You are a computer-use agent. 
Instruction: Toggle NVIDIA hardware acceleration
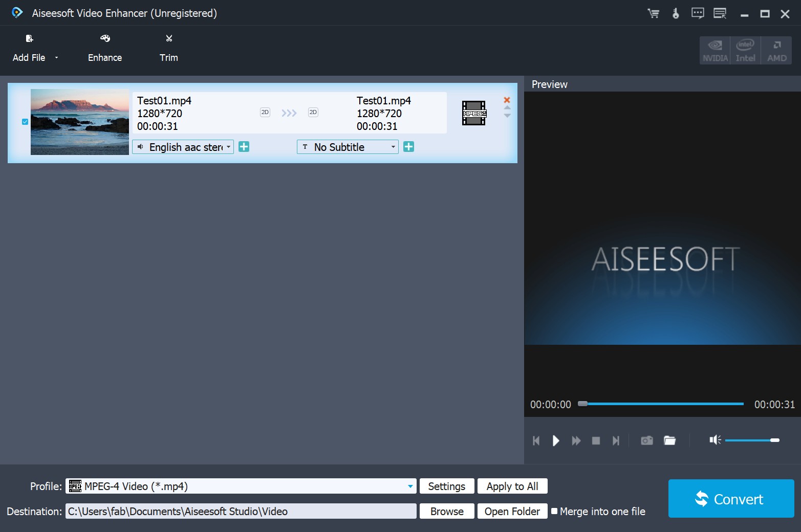tap(715, 50)
